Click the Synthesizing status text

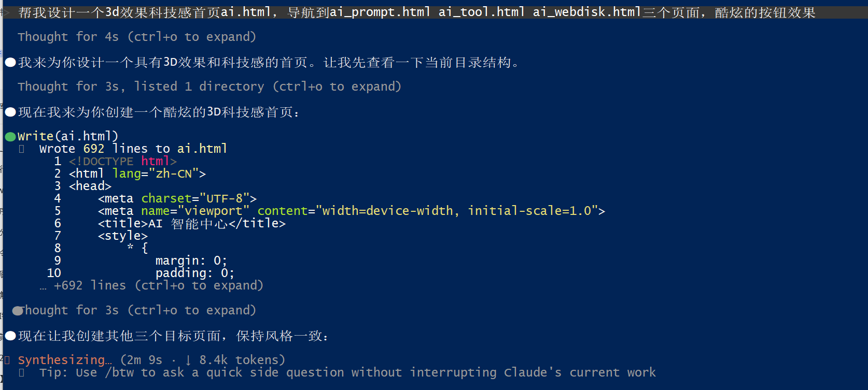click(x=65, y=360)
